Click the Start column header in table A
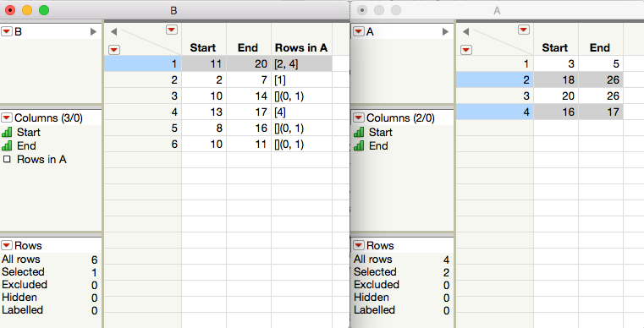 [555, 47]
